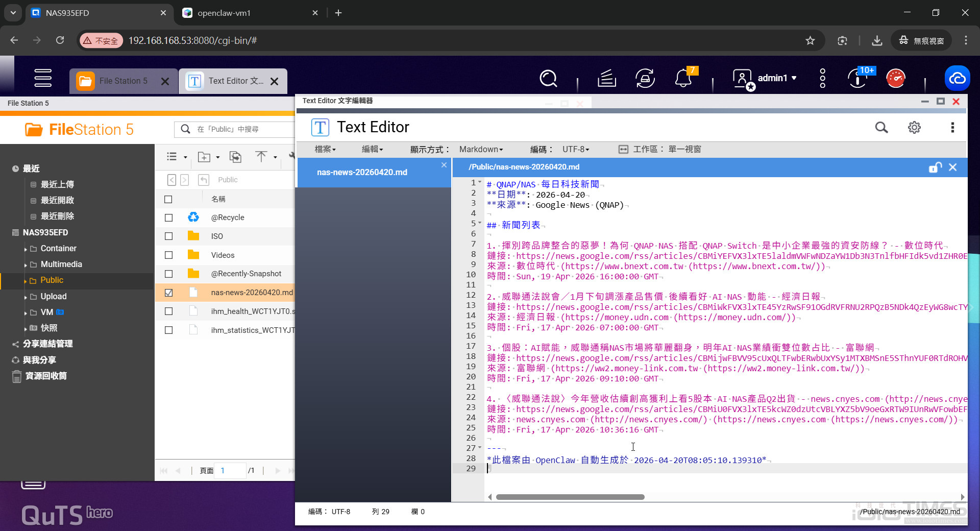Open the UTF-8 encoding dropdown
Image resolution: width=980 pixels, height=531 pixels.
[x=575, y=149]
